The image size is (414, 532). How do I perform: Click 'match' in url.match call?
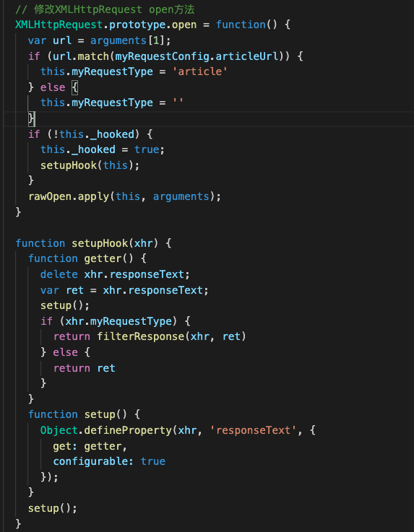coord(93,56)
